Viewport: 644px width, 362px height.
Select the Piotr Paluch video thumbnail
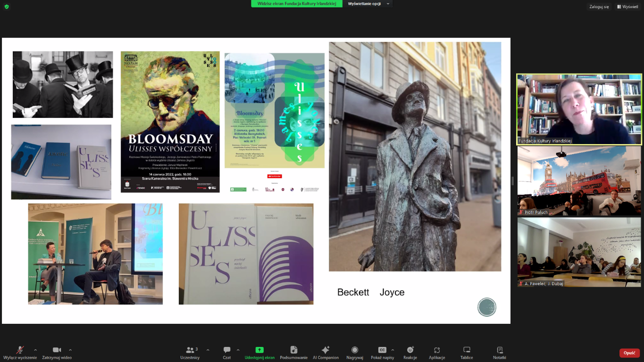pos(579,181)
